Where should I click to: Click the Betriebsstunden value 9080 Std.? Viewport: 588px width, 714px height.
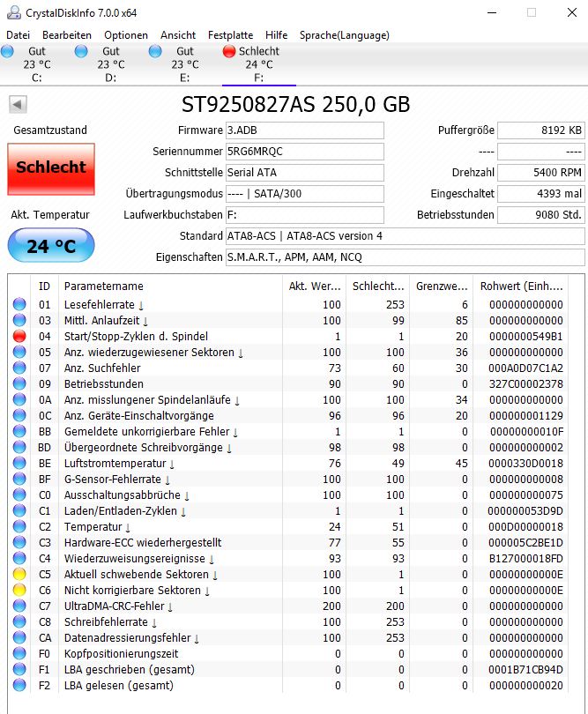[x=541, y=214]
